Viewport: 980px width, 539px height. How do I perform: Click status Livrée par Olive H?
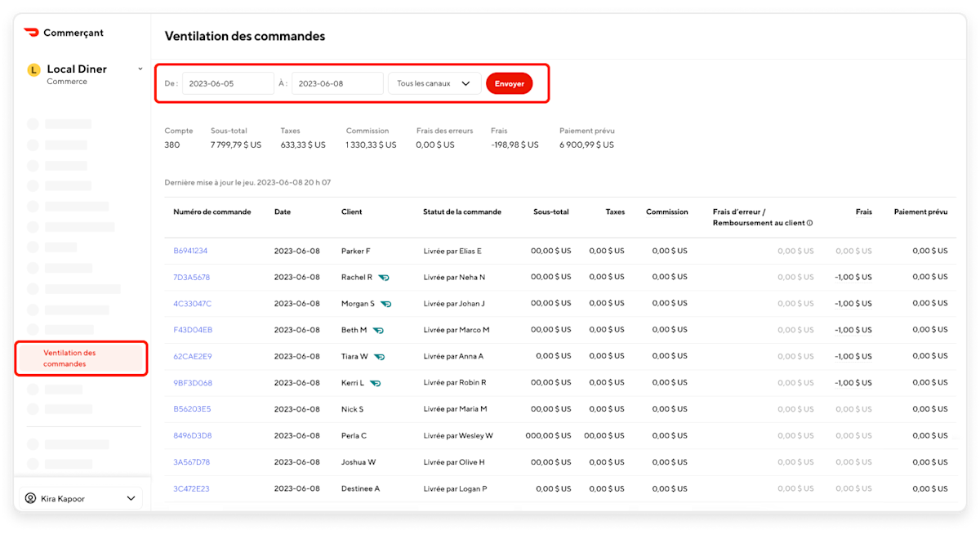click(454, 462)
